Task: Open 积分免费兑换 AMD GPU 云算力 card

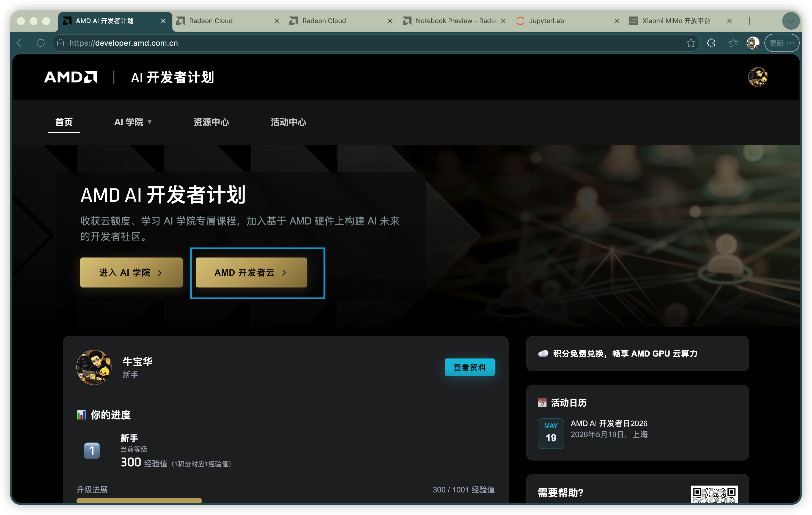Action: pos(637,354)
